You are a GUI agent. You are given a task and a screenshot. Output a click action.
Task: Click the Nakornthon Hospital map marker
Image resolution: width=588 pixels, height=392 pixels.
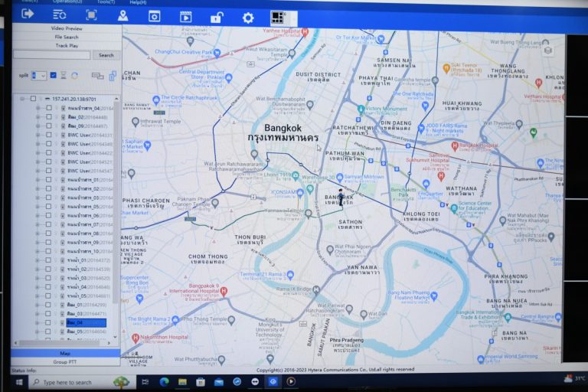pyautogui.click(x=136, y=338)
